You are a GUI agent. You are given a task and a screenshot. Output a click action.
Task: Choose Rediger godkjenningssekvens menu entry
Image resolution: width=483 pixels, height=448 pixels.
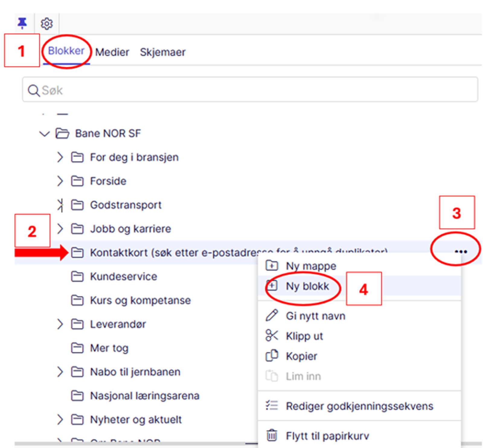coord(359,406)
